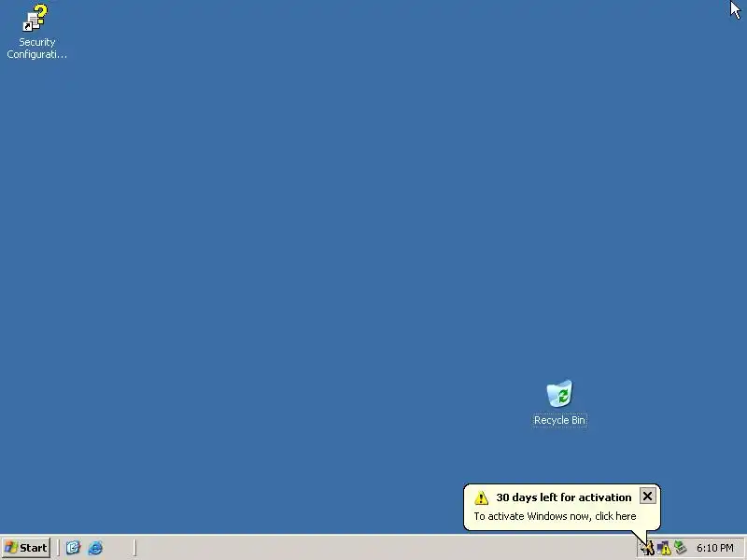Click the network warning tray icon

coord(664,548)
